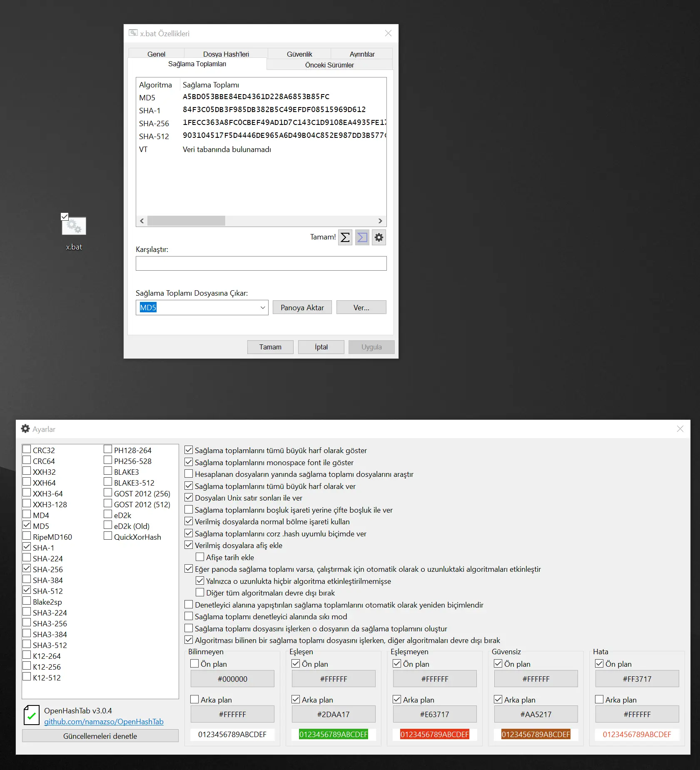Open settings with the gear button
The image size is (700, 770).
tap(379, 237)
